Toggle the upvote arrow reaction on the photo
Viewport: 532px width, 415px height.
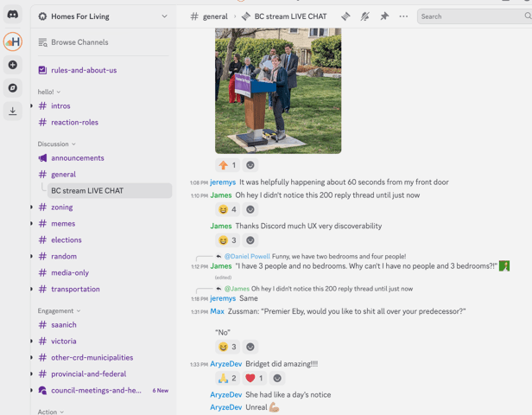click(227, 165)
